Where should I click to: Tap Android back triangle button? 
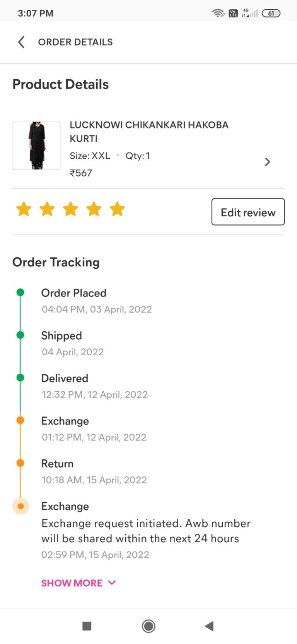(x=209, y=626)
